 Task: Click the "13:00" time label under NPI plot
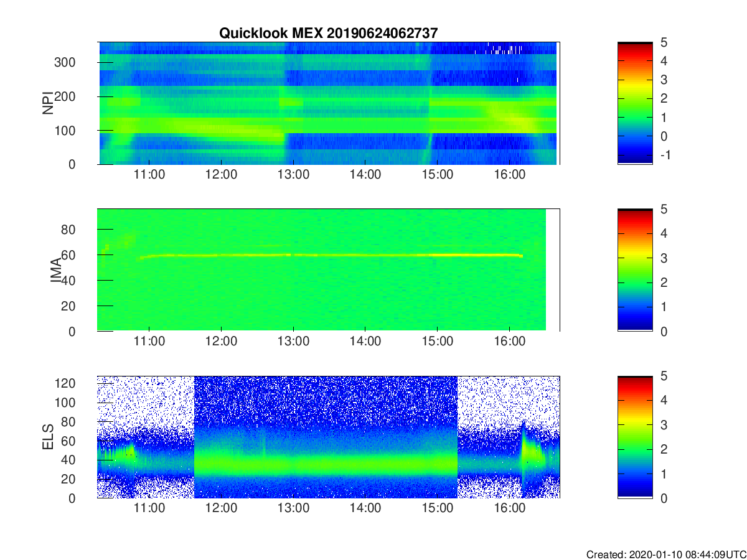(x=293, y=175)
